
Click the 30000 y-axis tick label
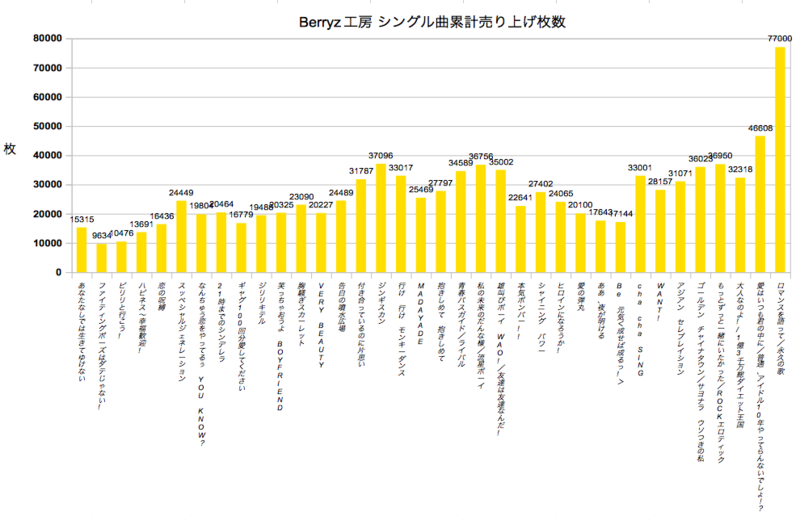[x=47, y=185]
